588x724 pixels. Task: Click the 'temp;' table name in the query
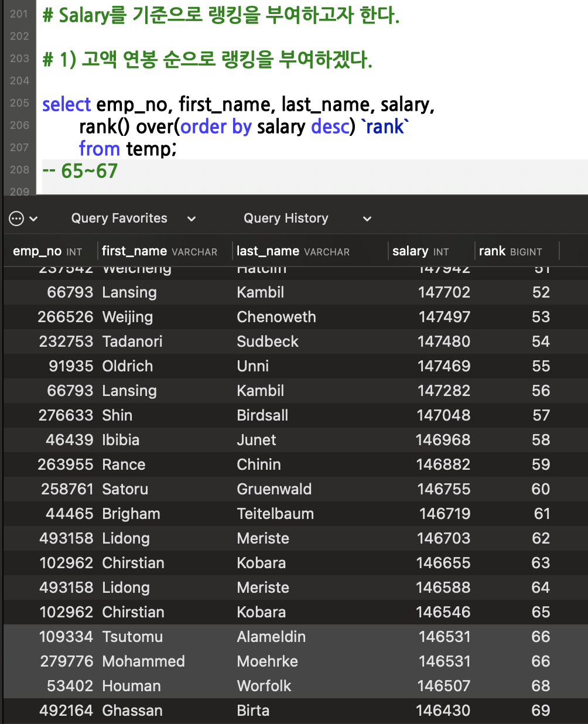pyautogui.click(x=152, y=149)
